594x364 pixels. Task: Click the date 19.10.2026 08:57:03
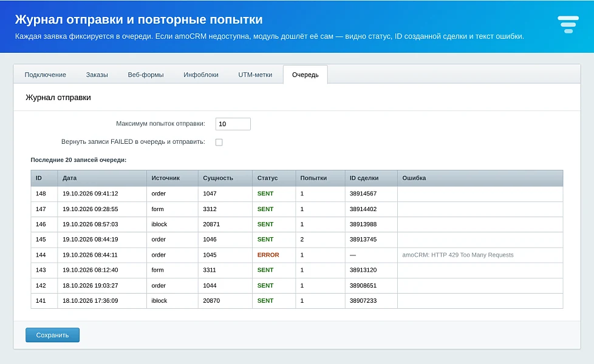pos(90,224)
